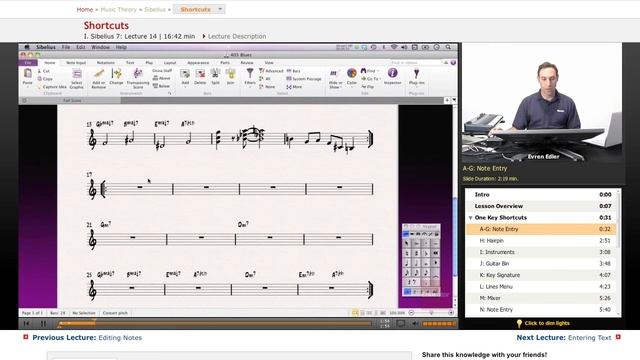Click the Change instrument icon

click(x=116, y=74)
